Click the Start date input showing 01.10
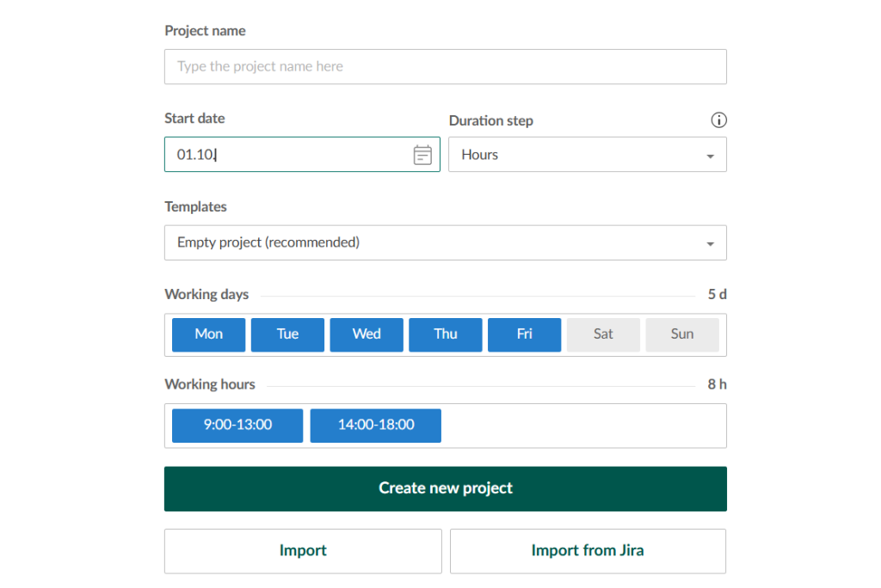Image resolution: width=881 pixels, height=588 pixels. [x=284, y=155]
